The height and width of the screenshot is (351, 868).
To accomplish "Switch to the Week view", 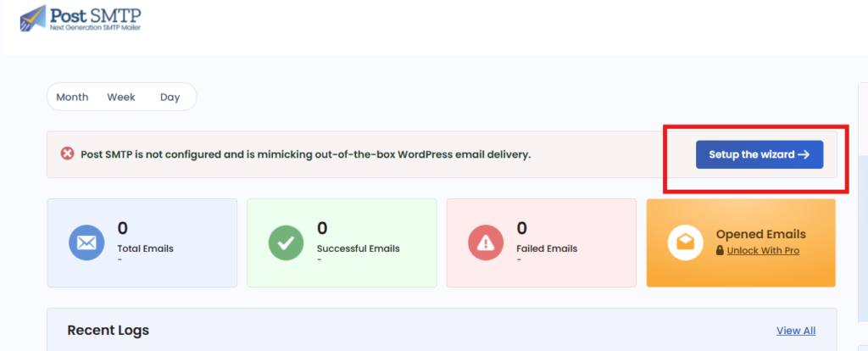I will 121,97.
